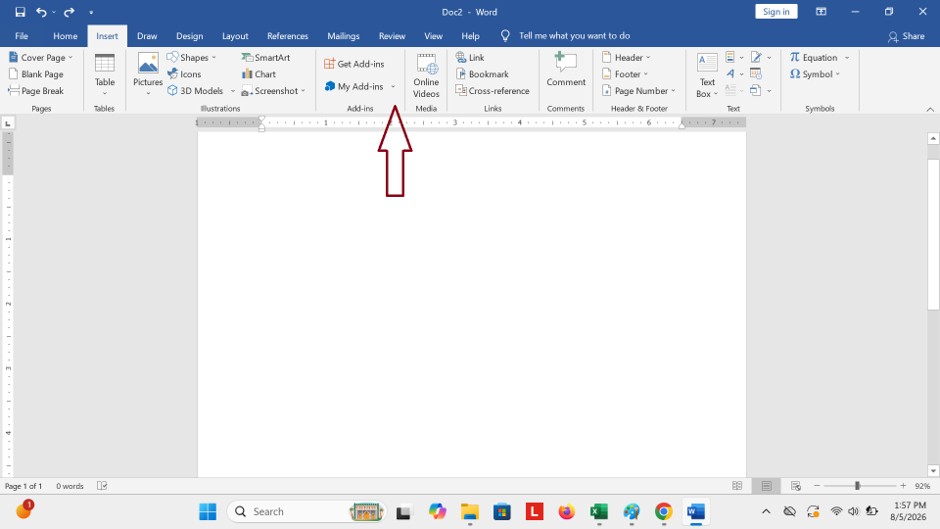Collapse the ribbon
The width and height of the screenshot is (940, 529).
click(930, 109)
